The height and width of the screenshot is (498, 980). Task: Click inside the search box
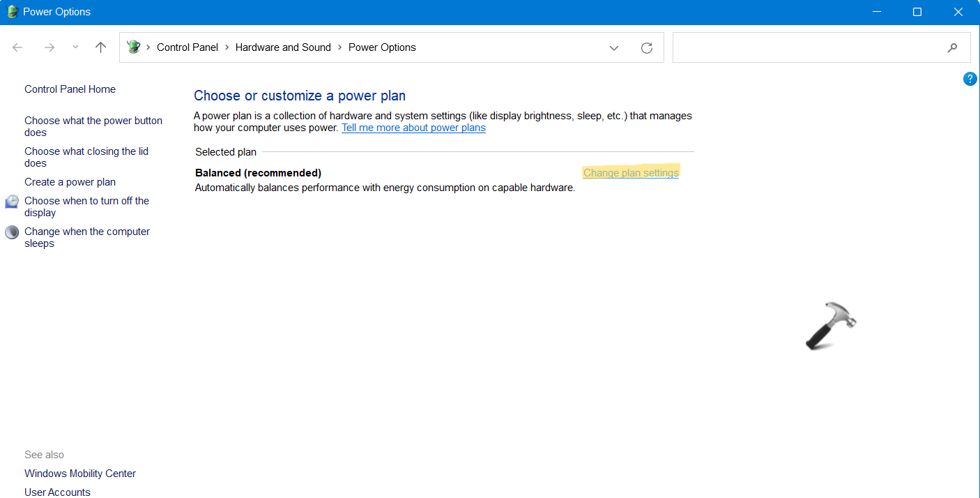[802, 47]
